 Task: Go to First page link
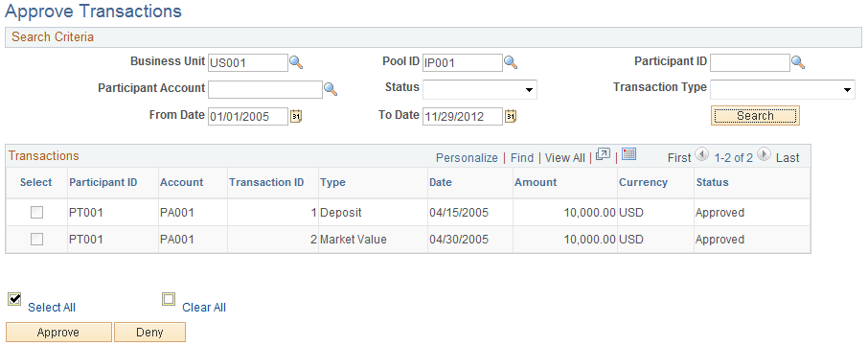pyautogui.click(x=679, y=158)
